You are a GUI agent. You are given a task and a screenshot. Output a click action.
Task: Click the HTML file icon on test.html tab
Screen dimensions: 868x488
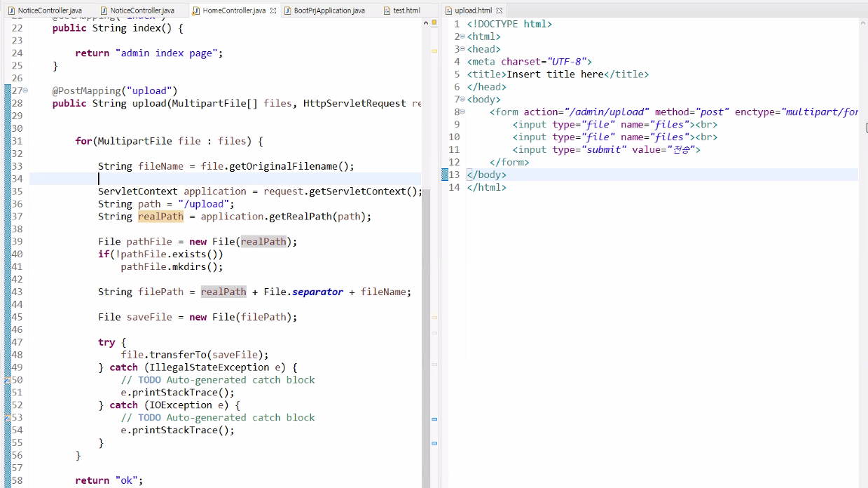point(387,11)
